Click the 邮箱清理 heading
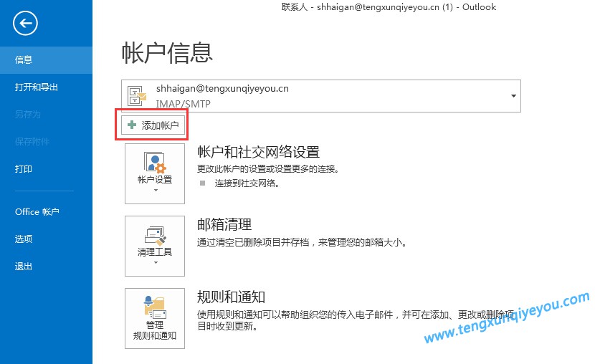Screen dimensions: 595x364 click(x=224, y=224)
